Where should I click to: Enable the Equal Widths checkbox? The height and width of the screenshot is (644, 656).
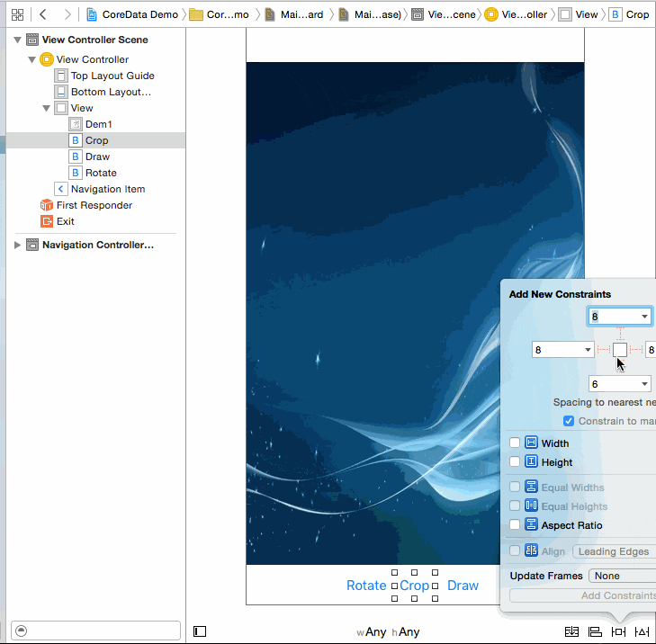coord(515,487)
